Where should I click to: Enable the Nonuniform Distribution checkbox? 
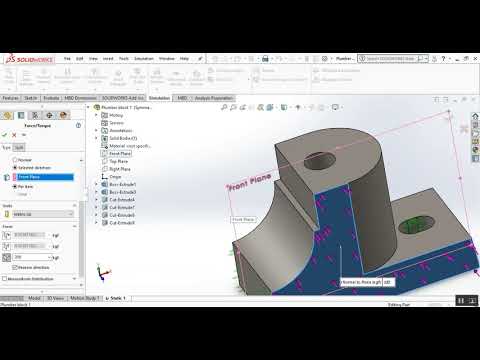4,278
